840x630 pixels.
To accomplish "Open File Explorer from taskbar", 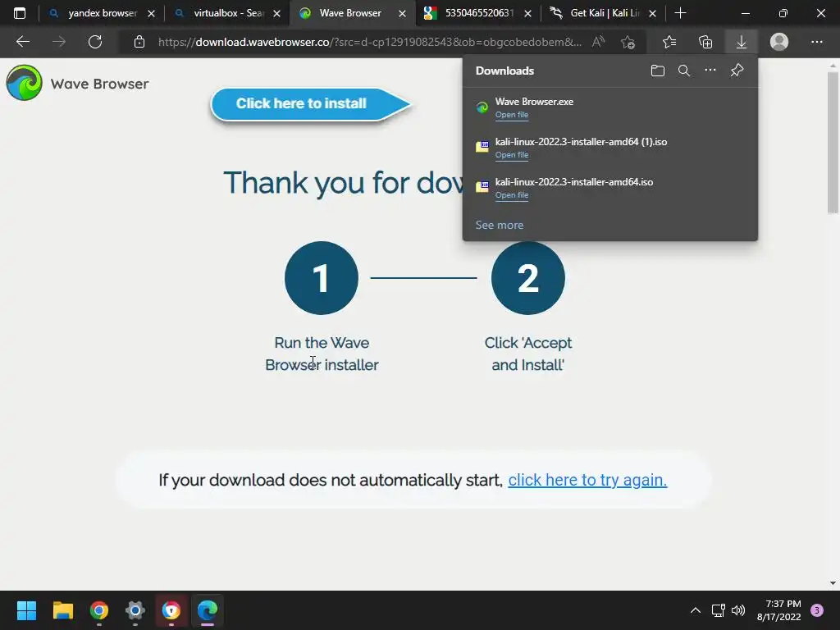I will point(62,610).
